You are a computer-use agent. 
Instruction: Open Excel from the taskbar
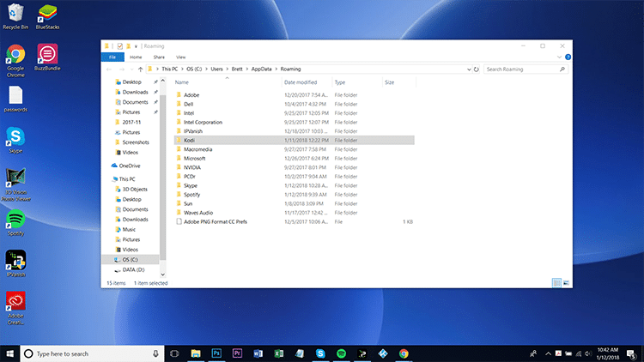[x=278, y=353]
